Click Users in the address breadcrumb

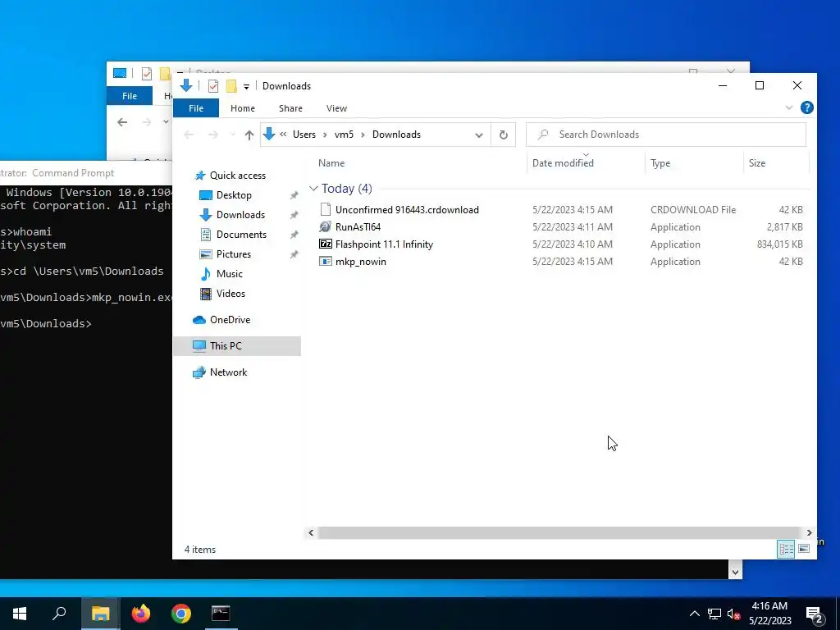click(x=304, y=135)
